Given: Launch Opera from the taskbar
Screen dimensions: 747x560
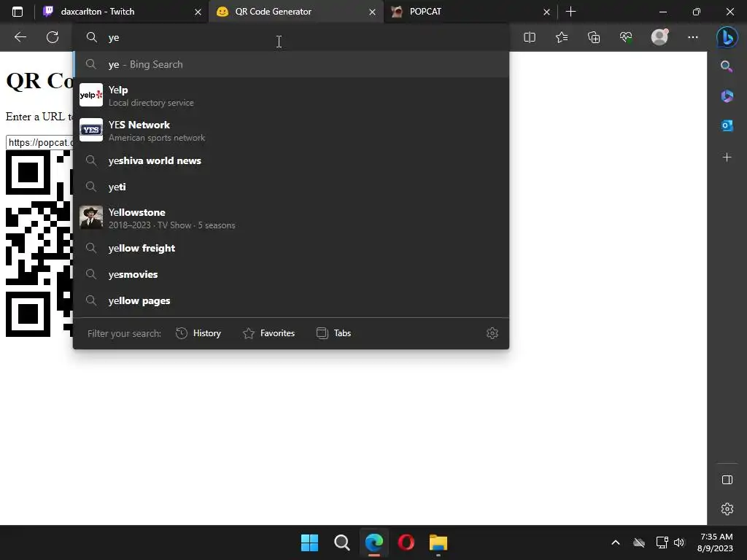Looking at the screenshot, I should coord(406,542).
